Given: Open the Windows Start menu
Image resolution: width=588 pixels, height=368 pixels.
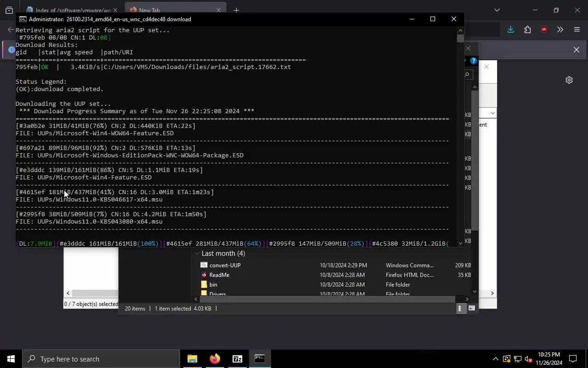Looking at the screenshot, I should 11,359.
